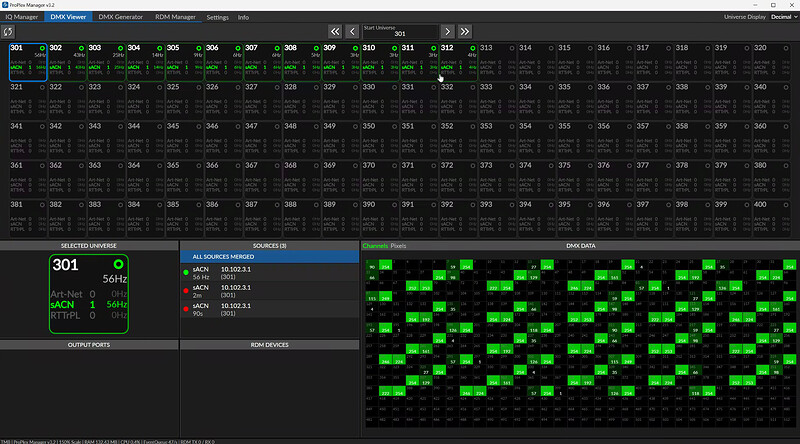The image size is (800, 444).
Task: Go to next universe with right arrow
Action: pyautogui.click(x=447, y=32)
